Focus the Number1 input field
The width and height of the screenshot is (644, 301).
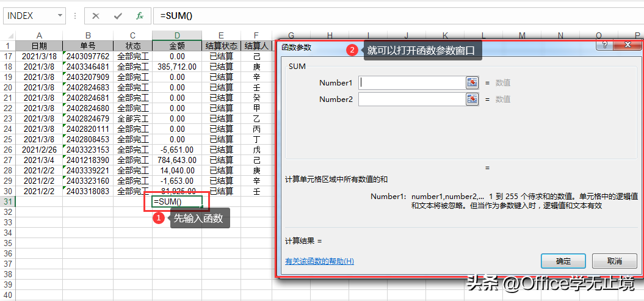click(x=412, y=82)
